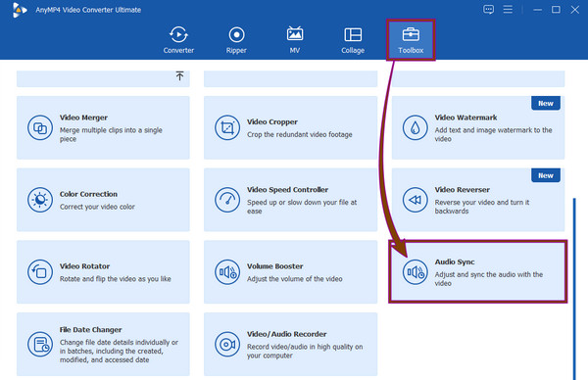Open the Video Watermark title
Screen dimensions: 588x380
coord(465,118)
